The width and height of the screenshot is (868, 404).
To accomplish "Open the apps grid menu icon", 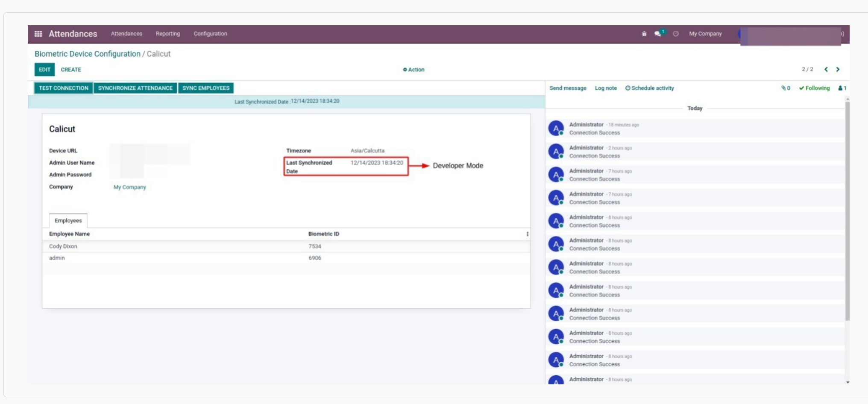I will tap(38, 34).
